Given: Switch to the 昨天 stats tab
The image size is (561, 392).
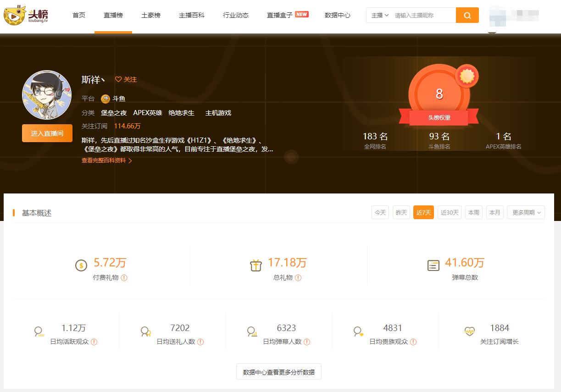Looking at the screenshot, I should (401, 212).
